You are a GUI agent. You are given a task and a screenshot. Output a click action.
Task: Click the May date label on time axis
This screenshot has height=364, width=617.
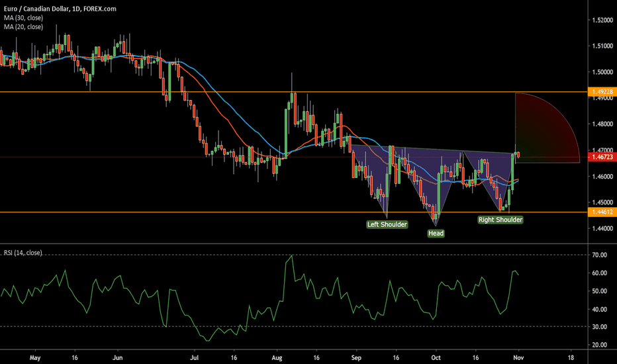click(35, 357)
